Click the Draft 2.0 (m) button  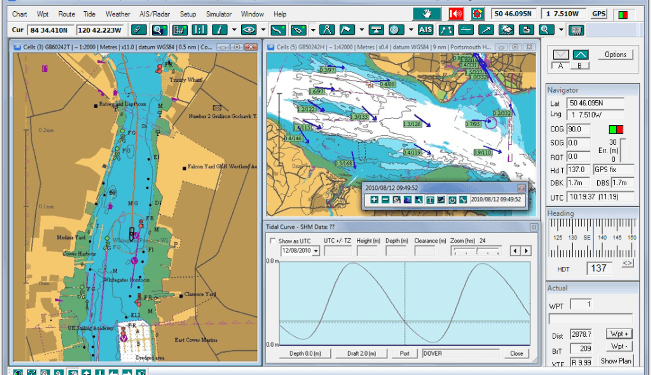(x=362, y=353)
